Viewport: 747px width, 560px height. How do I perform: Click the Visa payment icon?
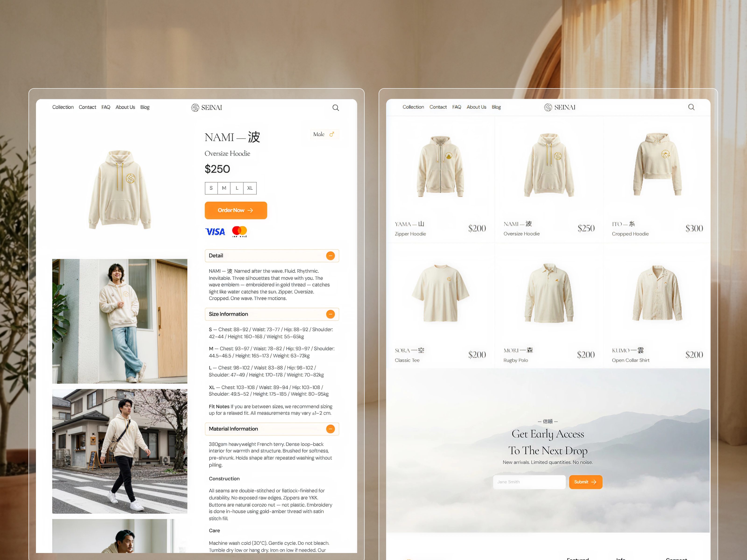click(x=215, y=231)
